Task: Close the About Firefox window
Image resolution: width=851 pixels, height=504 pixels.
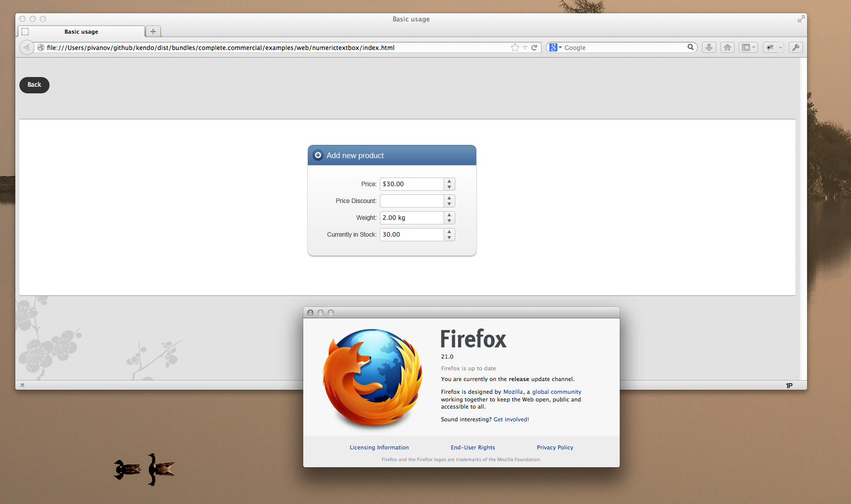Action: 310,313
